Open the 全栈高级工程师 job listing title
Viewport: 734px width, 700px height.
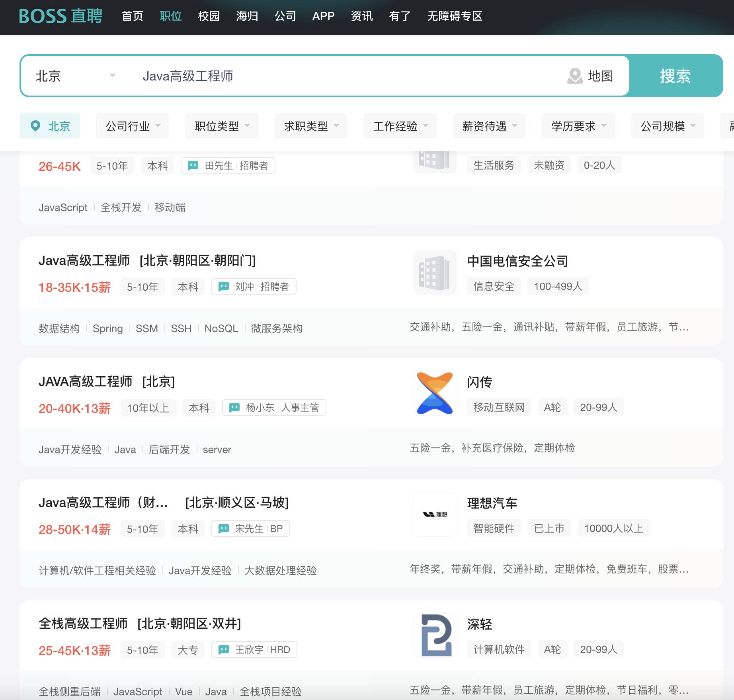coord(83,624)
